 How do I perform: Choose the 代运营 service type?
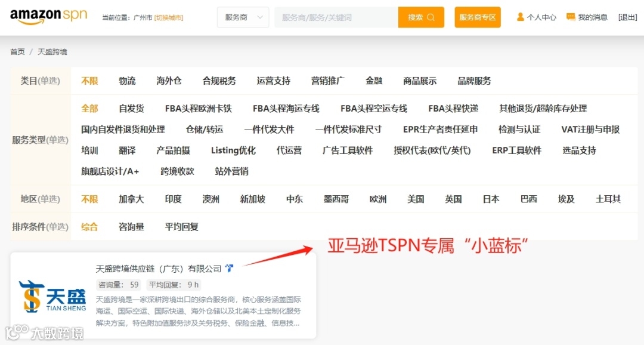pos(289,150)
